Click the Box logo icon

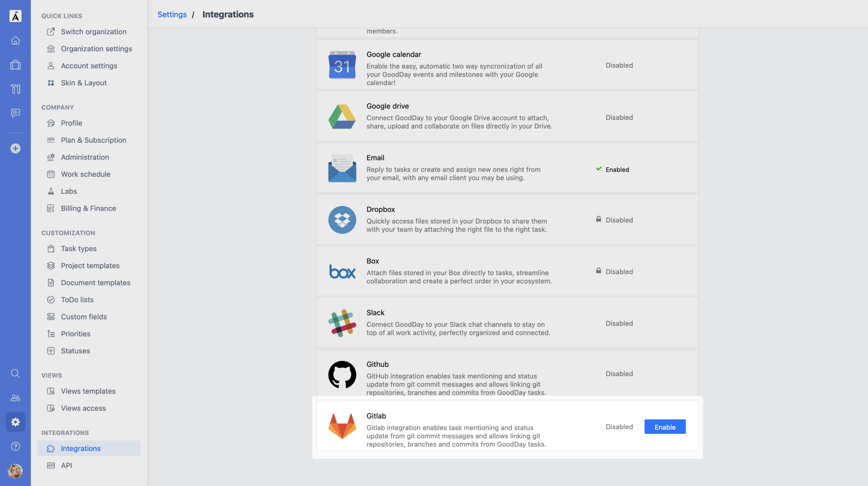[342, 272]
